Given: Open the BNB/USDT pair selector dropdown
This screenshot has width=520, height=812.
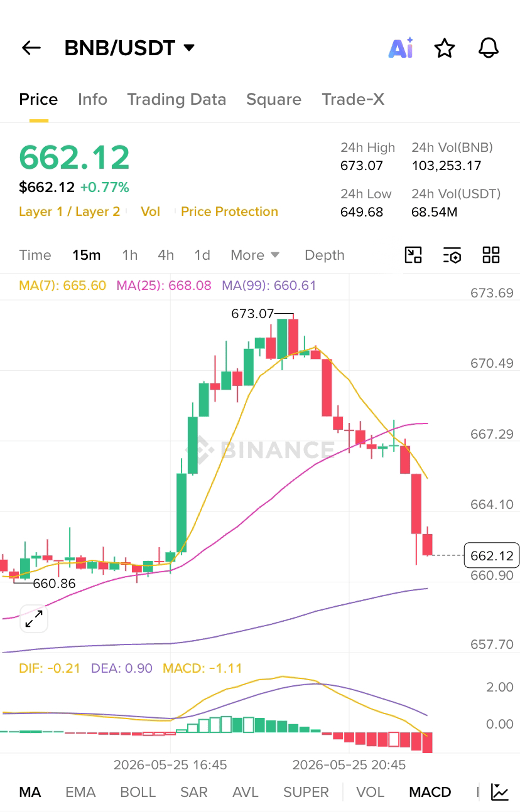Looking at the screenshot, I should (x=129, y=48).
